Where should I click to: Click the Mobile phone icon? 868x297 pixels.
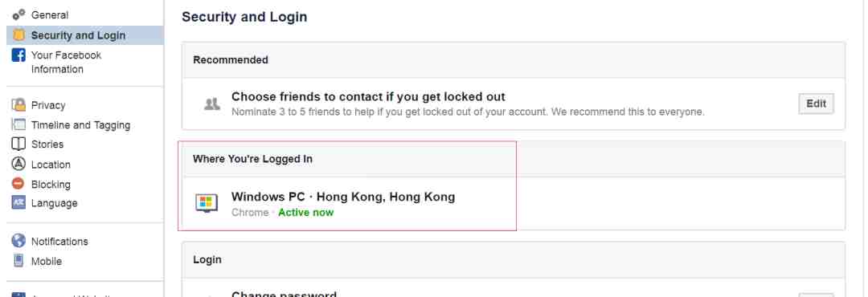pos(18,261)
